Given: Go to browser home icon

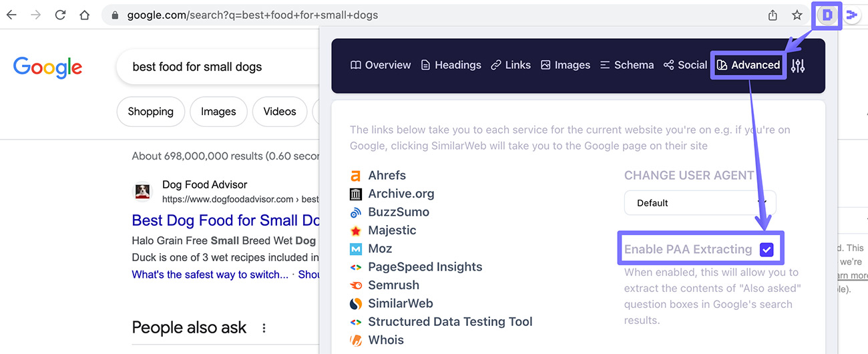Looking at the screenshot, I should (84, 15).
